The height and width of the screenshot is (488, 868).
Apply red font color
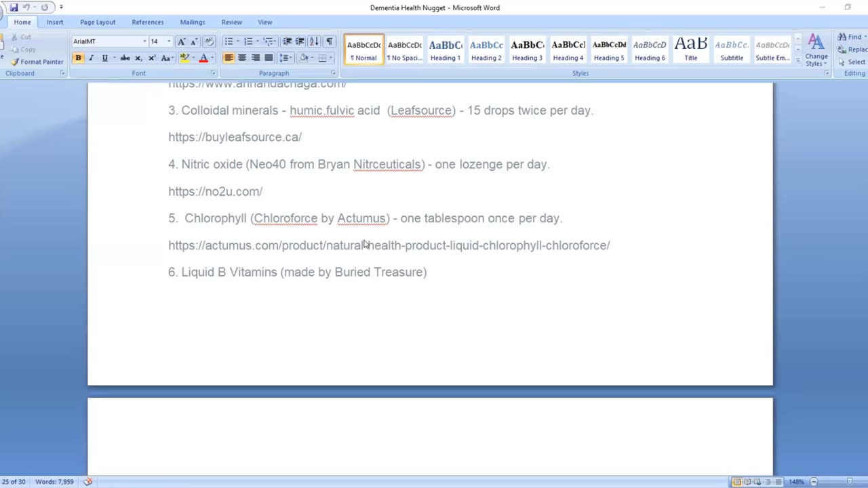tap(203, 58)
